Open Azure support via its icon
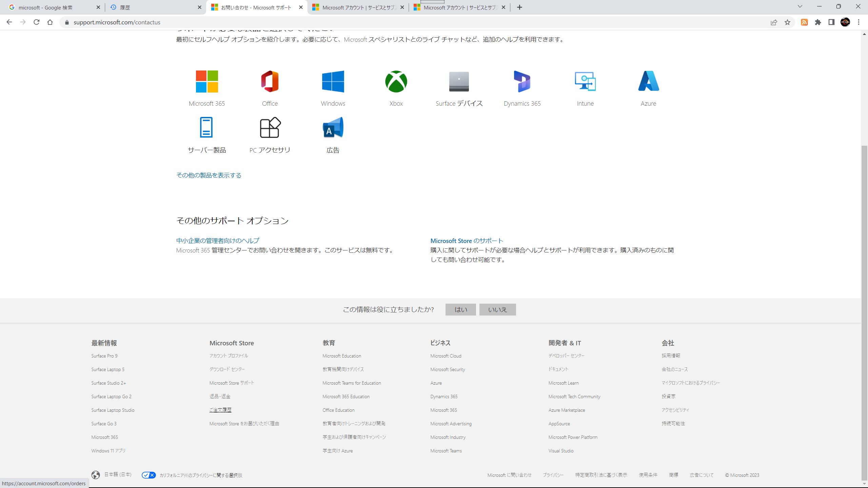The image size is (868, 488). coord(648,81)
